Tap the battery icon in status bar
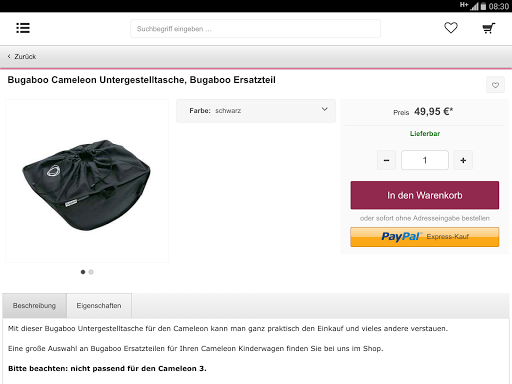Screen dimensions: 512x384 (x=483, y=6)
